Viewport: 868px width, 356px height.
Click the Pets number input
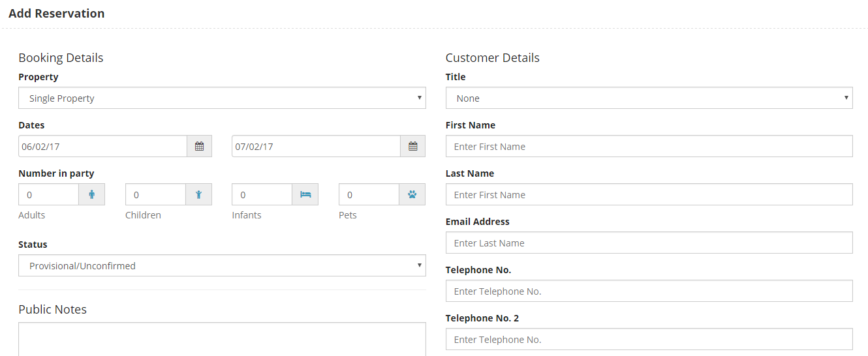pos(369,194)
